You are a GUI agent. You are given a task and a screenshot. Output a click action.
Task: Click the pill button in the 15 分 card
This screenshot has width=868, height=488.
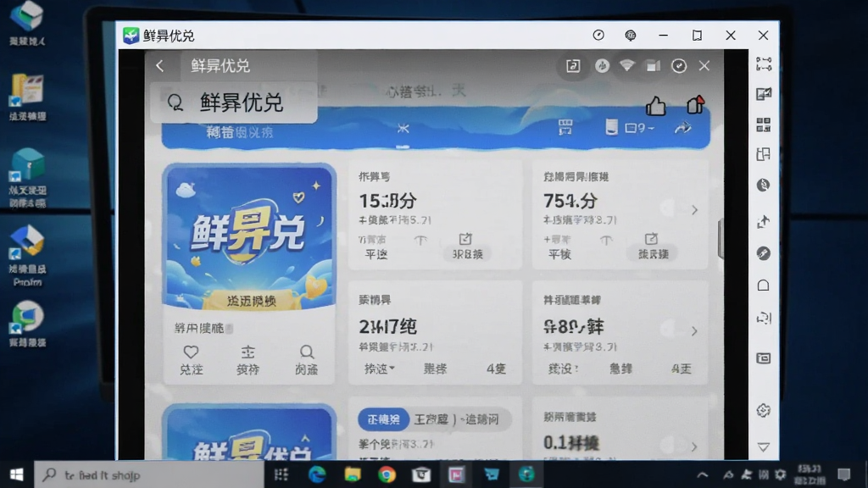(x=468, y=254)
